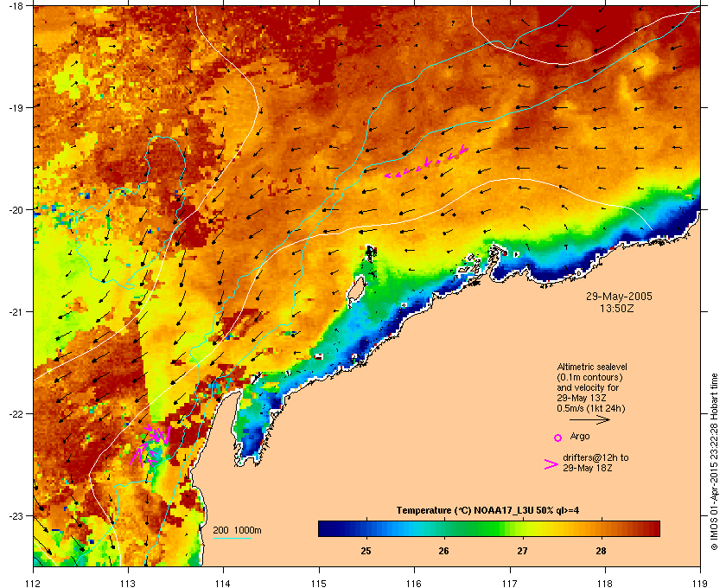Click the longitude axis label 119
Viewport: 726px width, 588px height.
tap(700, 584)
